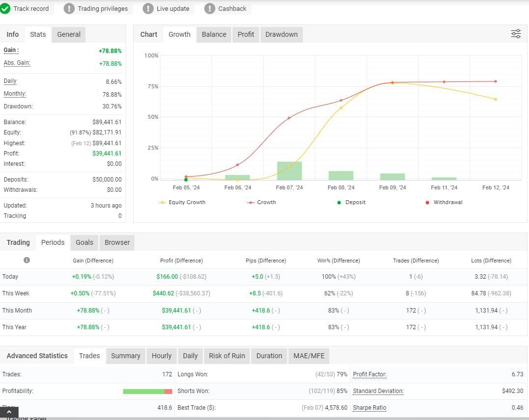Click the Live update warning icon
The height and width of the screenshot is (420, 529).
pyautogui.click(x=148, y=8)
